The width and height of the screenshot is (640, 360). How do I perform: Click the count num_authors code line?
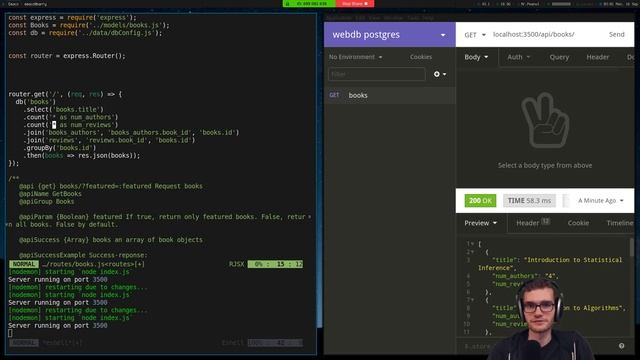71,117
